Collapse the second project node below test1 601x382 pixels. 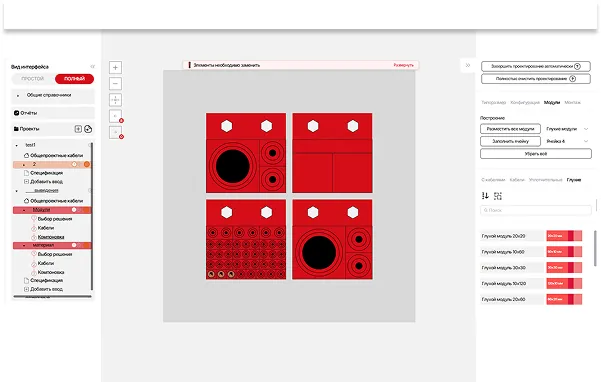click(x=16, y=191)
